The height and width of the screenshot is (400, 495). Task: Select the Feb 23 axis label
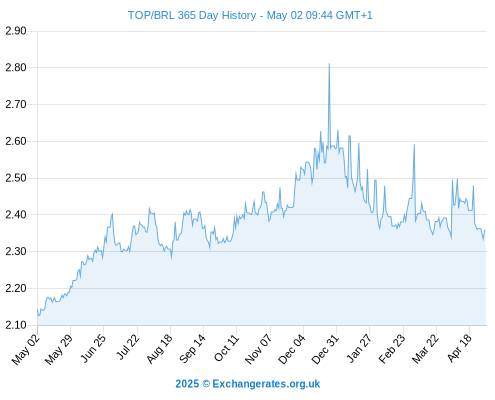pos(392,349)
